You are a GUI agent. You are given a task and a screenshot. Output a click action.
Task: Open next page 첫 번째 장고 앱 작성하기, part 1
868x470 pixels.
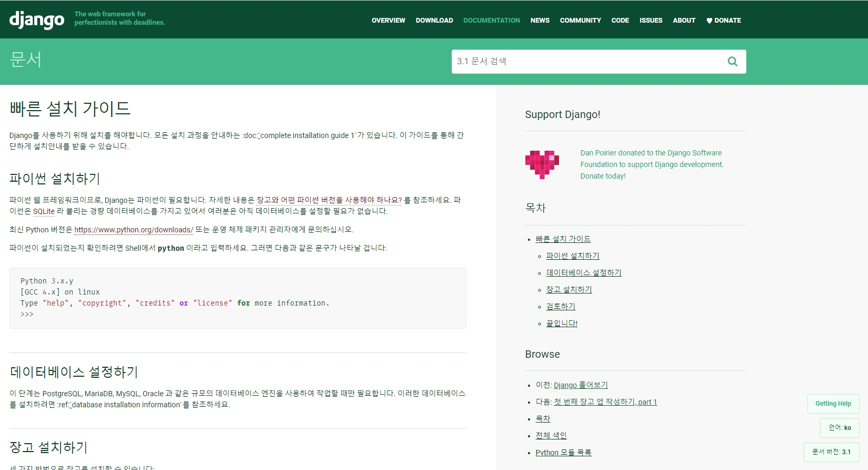click(x=605, y=402)
